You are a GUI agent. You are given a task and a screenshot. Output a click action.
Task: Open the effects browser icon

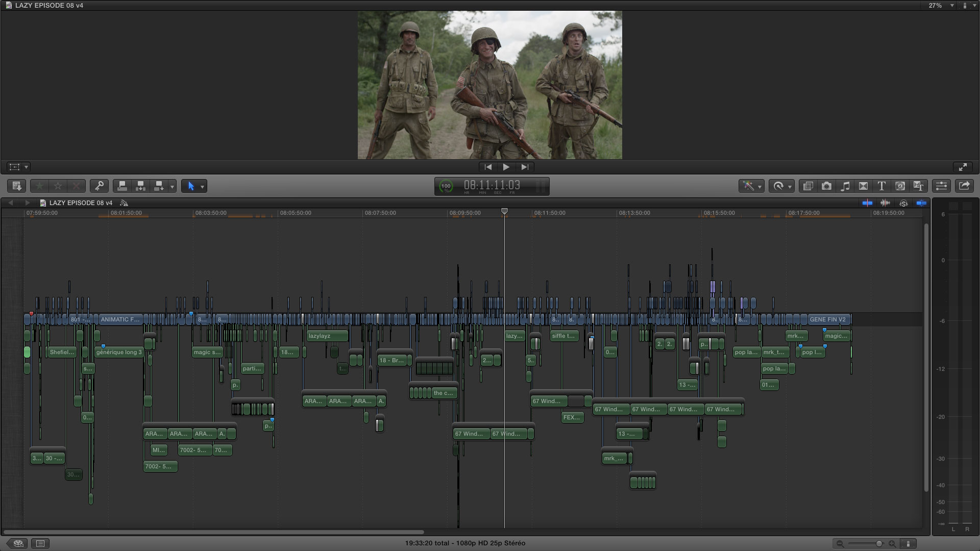tap(807, 186)
